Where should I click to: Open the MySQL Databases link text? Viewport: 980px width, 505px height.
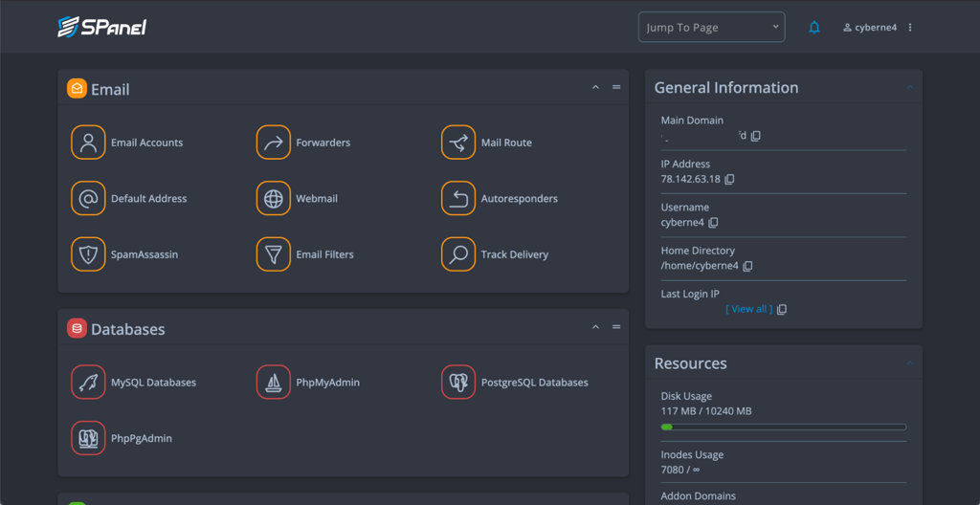point(154,382)
